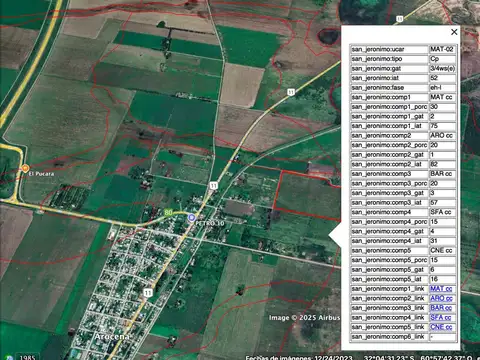Select the CNE cc value of san_jeronimo:comp5

tap(442, 251)
